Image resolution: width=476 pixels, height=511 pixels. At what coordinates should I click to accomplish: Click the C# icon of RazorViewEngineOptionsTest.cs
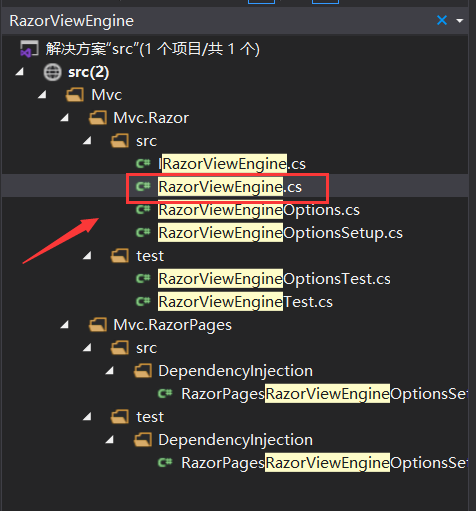coord(143,279)
